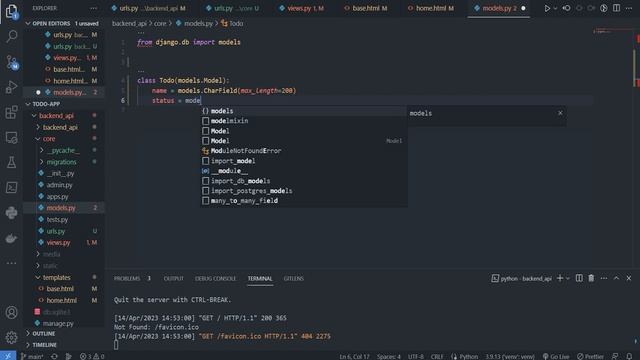
Task: Switch to the base.html editor tab
Action: tap(366, 8)
